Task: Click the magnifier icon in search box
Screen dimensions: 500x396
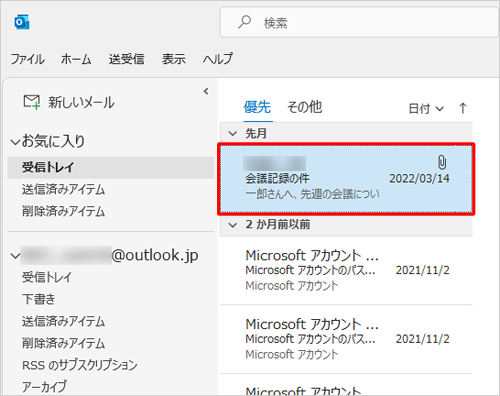Action: 244,22
